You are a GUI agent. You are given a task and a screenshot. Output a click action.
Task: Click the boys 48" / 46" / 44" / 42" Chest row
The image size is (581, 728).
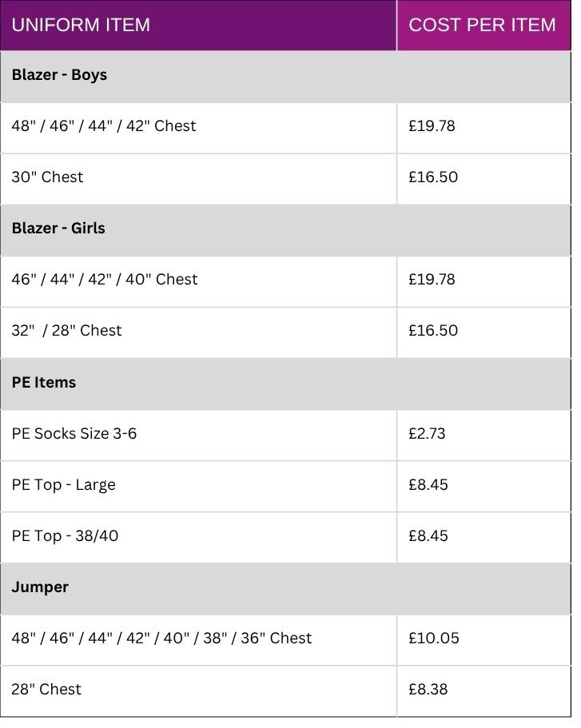(x=104, y=126)
